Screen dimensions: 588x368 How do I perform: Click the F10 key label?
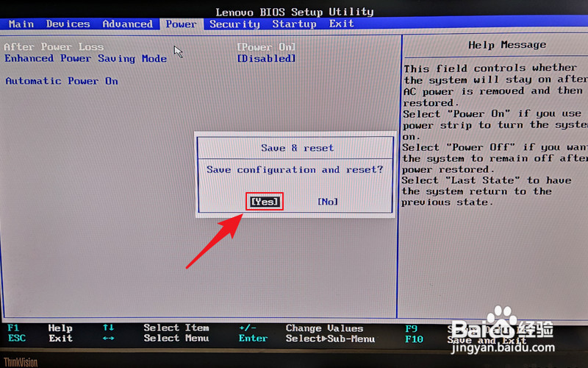[x=414, y=339]
